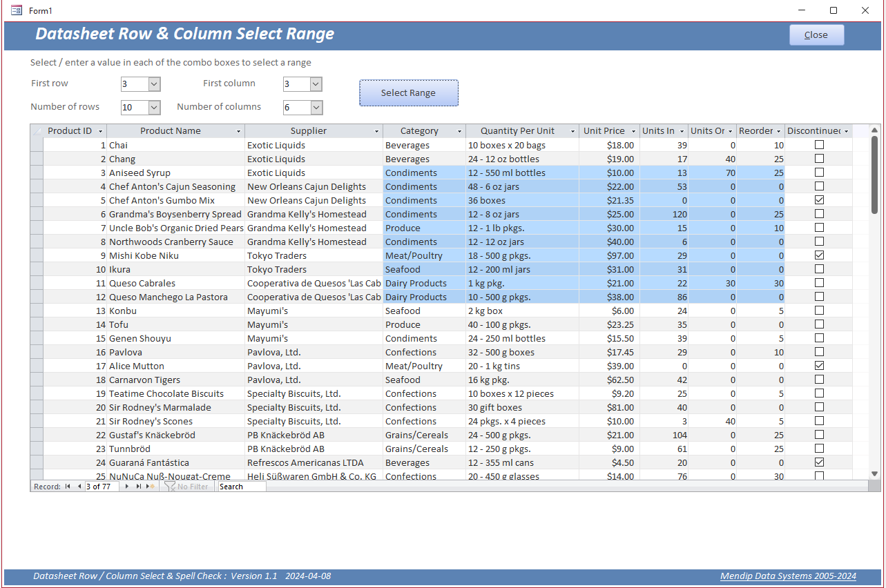Open Quantity Per Unit column filter arrow
Screen dimensions: 886x588
point(572,131)
